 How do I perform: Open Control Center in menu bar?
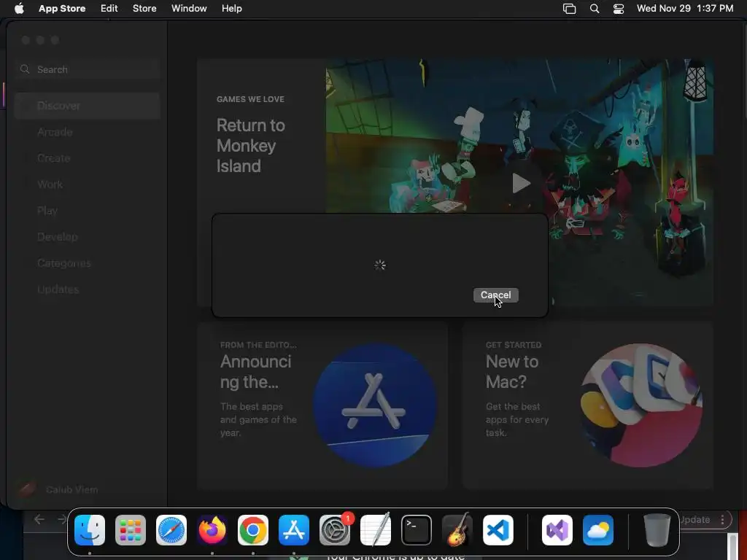click(x=619, y=9)
